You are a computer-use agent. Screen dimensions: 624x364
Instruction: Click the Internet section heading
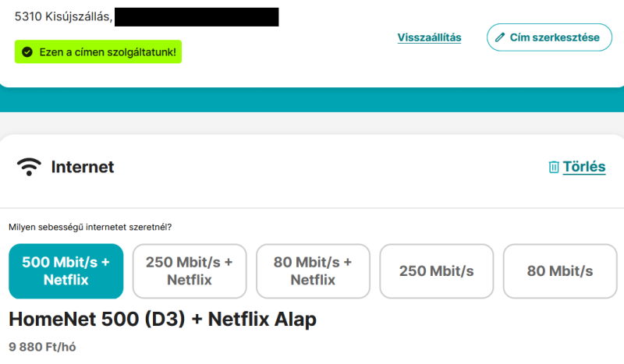[83, 167]
